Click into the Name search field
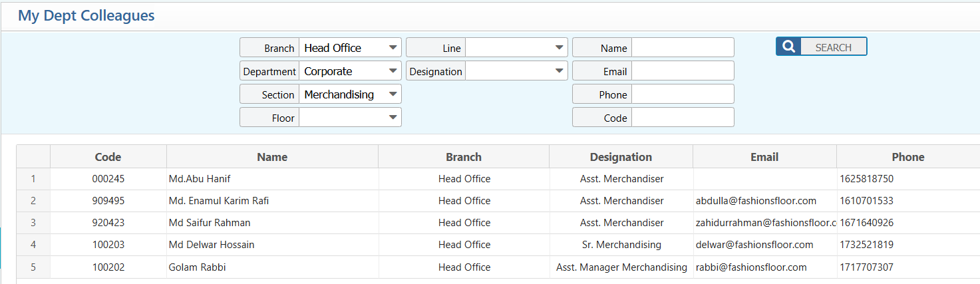Screen dimensions: 980x284 [x=683, y=48]
